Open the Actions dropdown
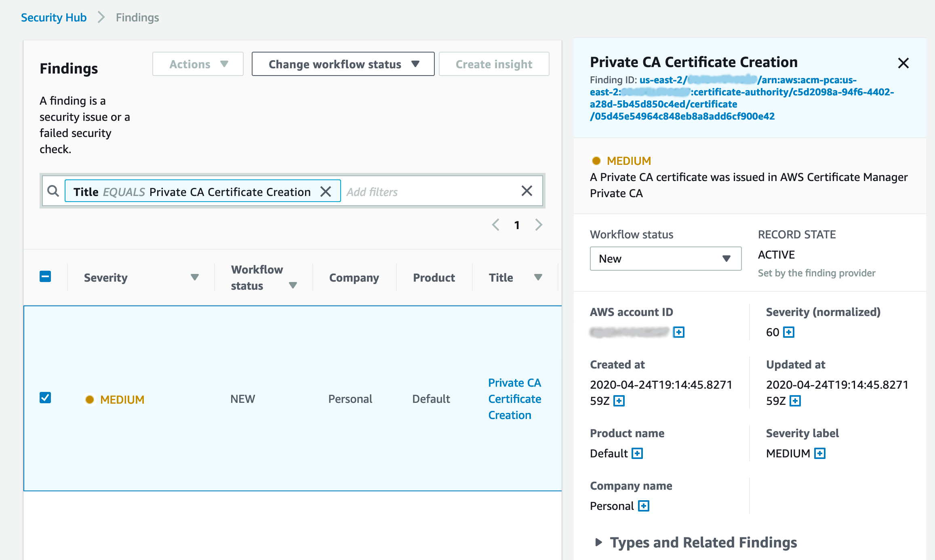 pos(198,63)
